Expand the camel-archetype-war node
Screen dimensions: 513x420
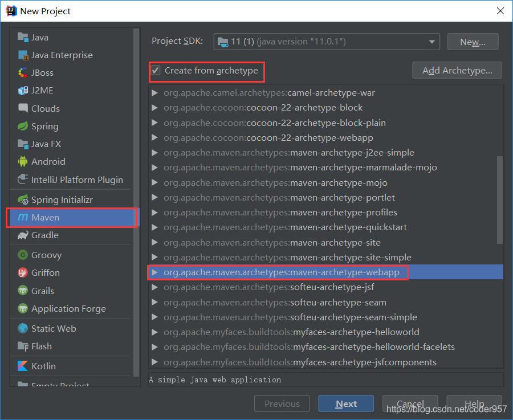click(x=154, y=93)
